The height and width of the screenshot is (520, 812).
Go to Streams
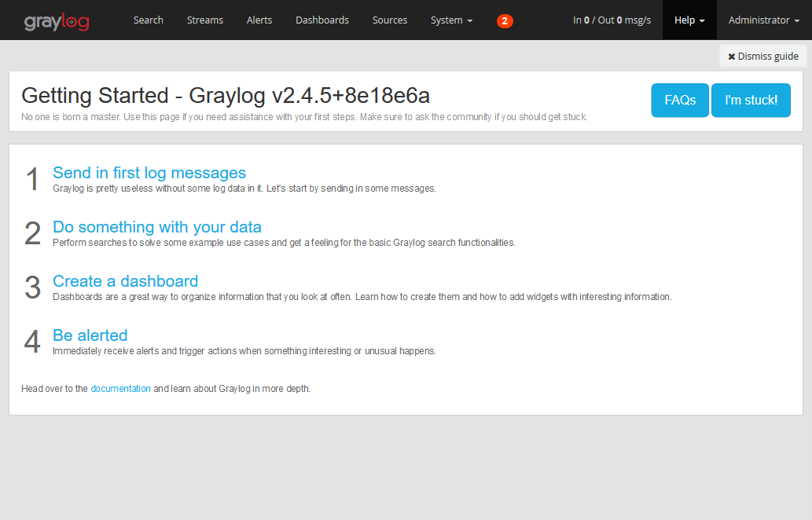click(x=205, y=20)
